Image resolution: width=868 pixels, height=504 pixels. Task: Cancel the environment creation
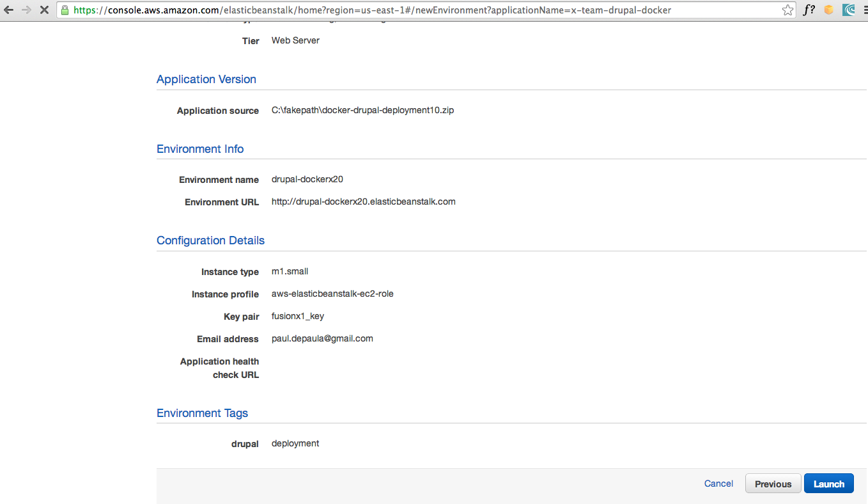tap(718, 484)
